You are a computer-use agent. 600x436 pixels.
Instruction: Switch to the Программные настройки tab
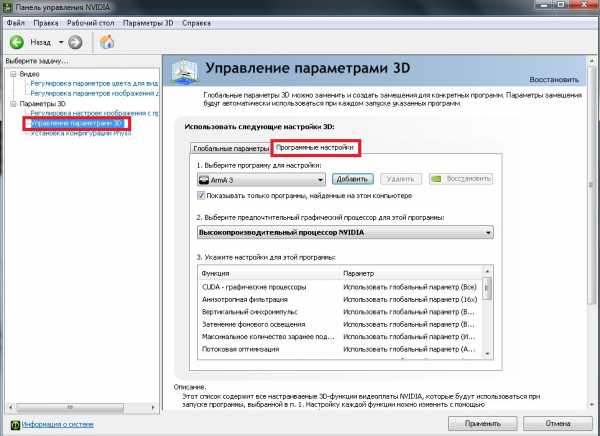point(315,147)
